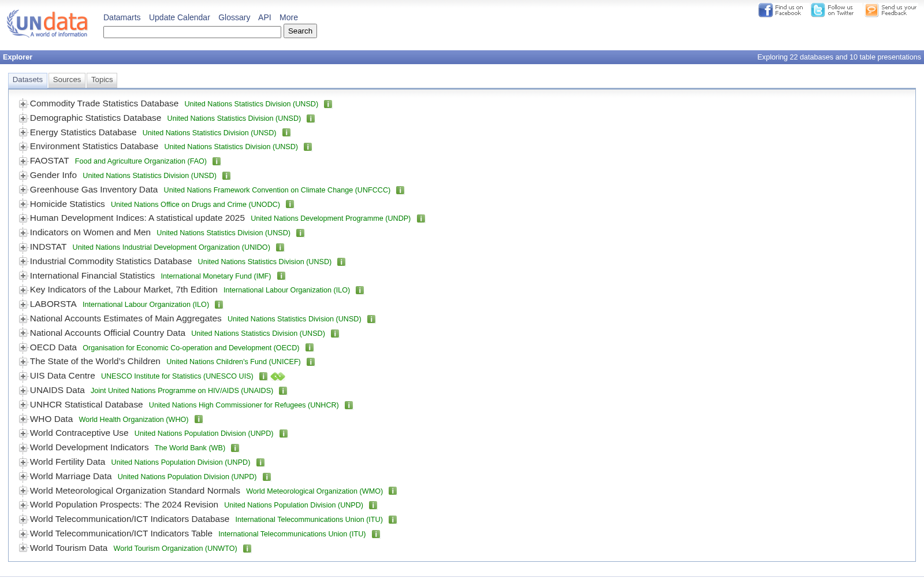Show info icon for Environment Statistics Database
Screen dimensions: 924x578
pos(308,147)
